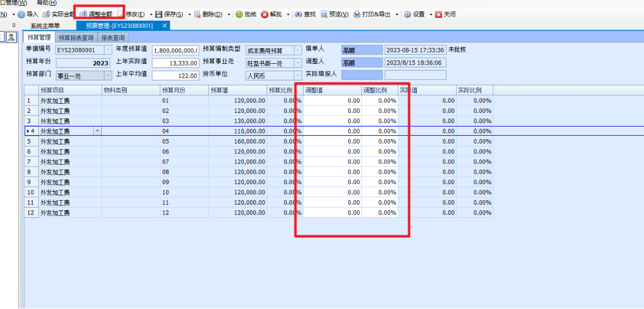Select the 110,000.00 budget value cell
This screenshot has width=644, height=309.
(238, 131)
